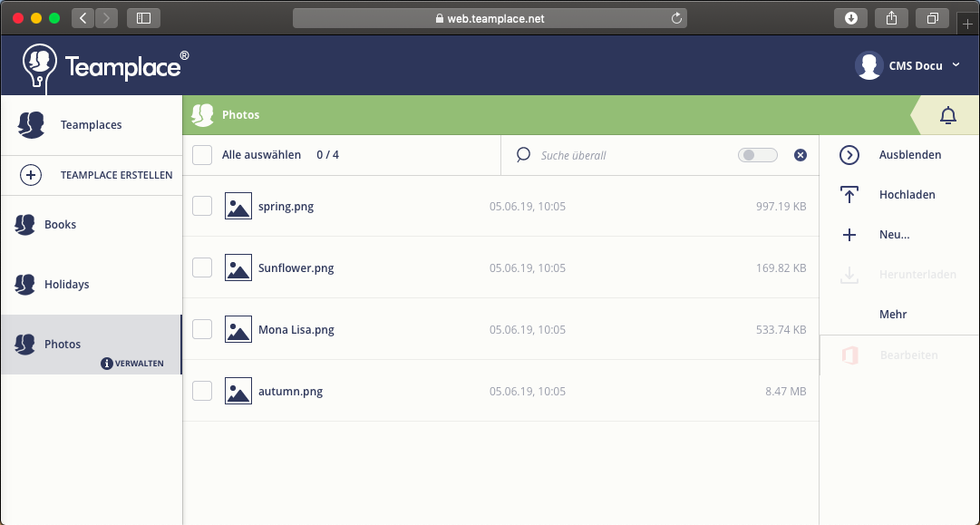This screenshot has height=525, width=980.
Task: Click the Hochladen upload icon
Action: point(849,195)
